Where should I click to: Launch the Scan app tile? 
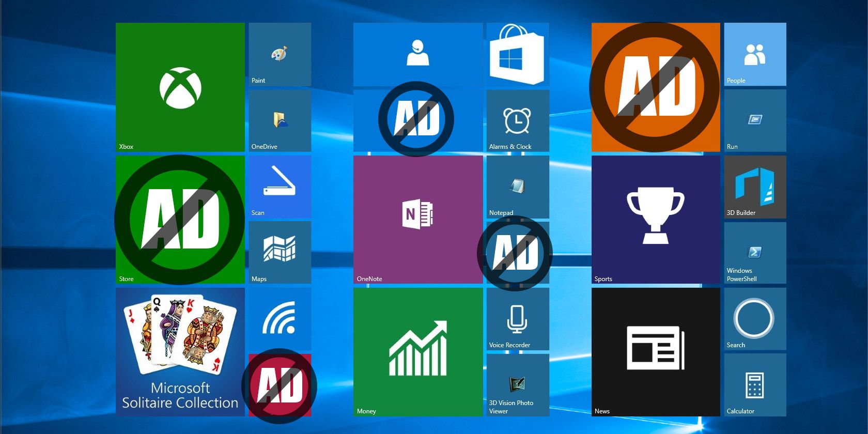(x=280, y=187)
